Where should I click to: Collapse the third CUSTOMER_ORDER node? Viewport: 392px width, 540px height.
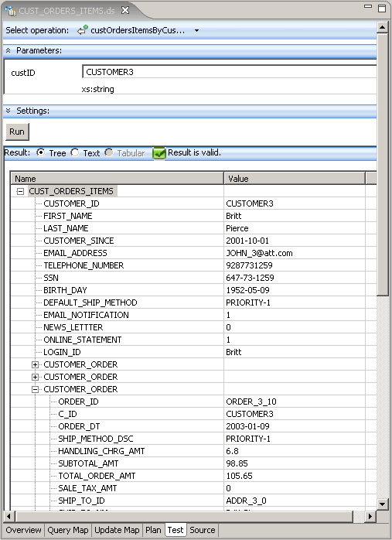click(35, 389)
